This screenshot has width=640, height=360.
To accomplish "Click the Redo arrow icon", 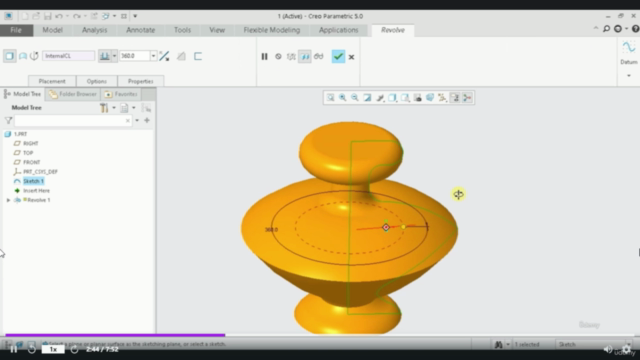I will (x=76, y=16).
